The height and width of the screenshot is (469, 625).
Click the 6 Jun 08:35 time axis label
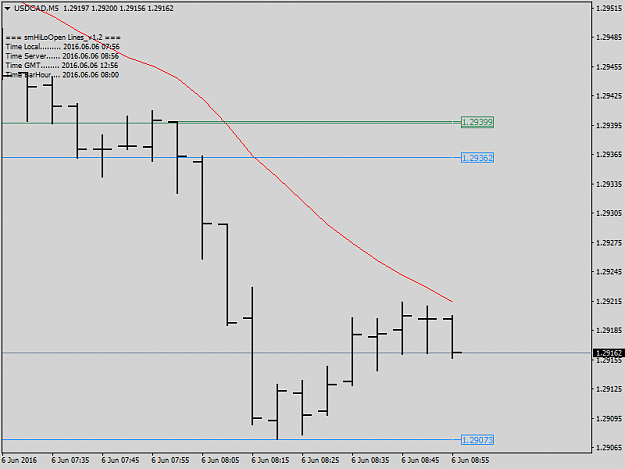pos(370,460)
